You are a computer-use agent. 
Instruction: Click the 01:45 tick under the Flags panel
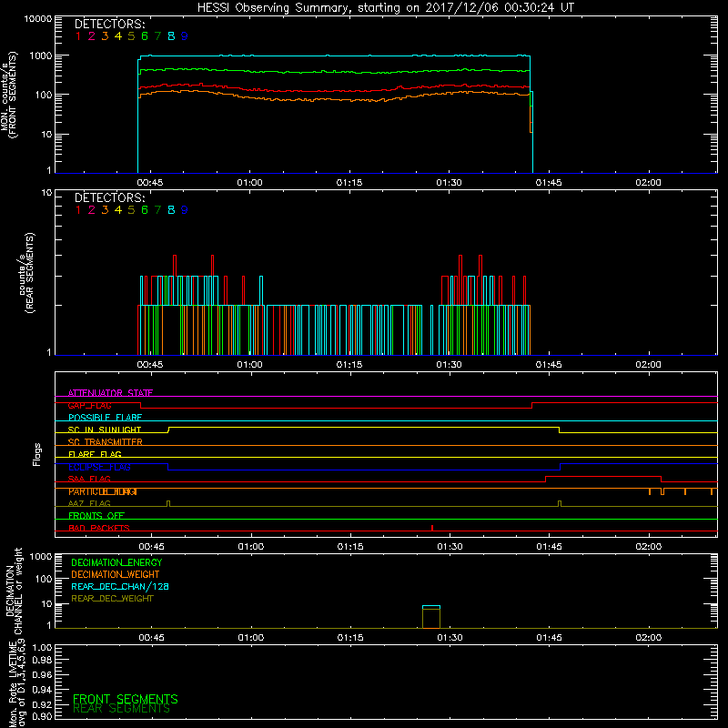550,547
